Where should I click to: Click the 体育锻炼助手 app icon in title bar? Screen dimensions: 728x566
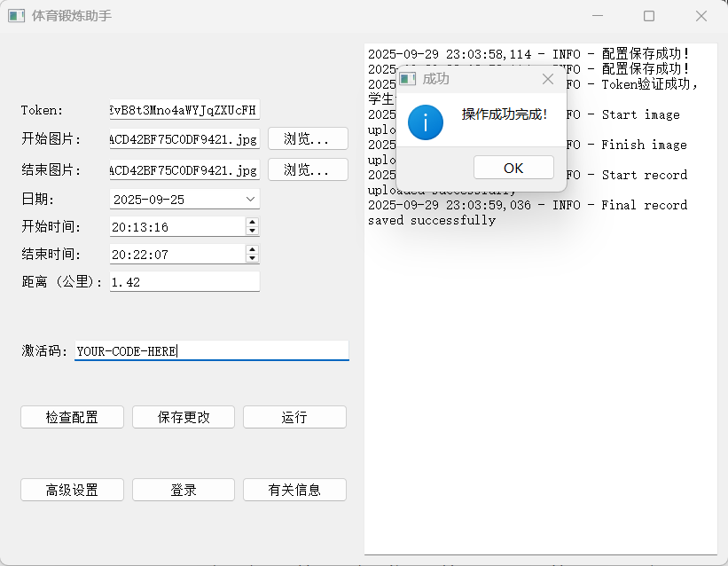tap(16, 16)
